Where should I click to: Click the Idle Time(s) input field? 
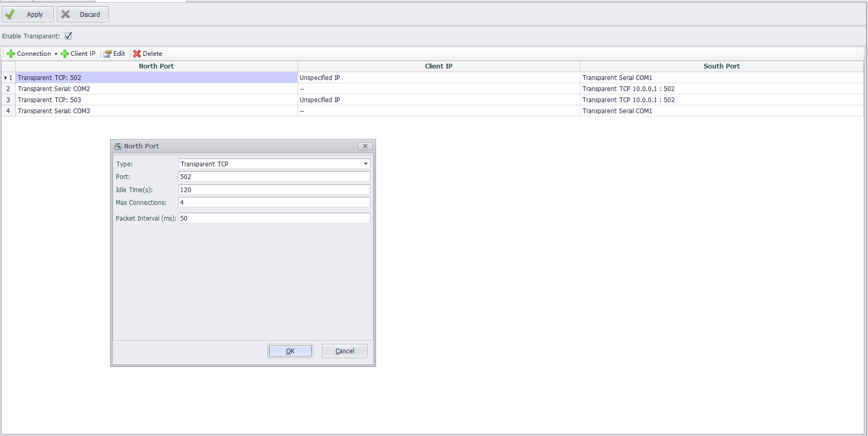click(x=274, y=190)
